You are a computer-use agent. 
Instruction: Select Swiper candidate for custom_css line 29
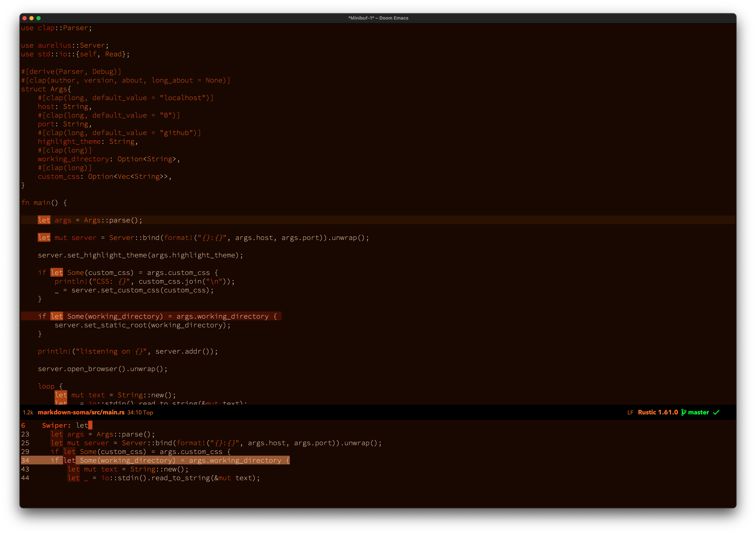(x=141, y=452)
